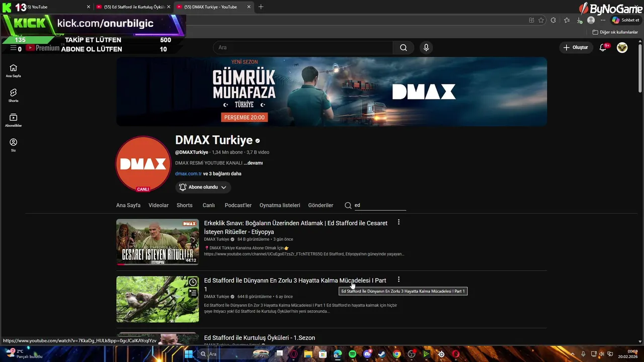The image size is (644, 362).
Task: Open the taskbar weather widget
Action: (25, 354)
